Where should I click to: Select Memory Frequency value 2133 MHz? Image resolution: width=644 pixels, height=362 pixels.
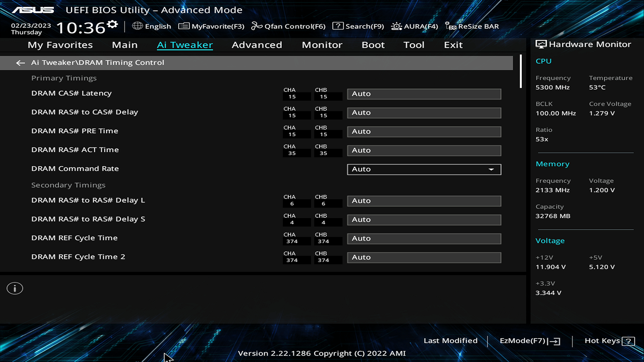tap(552, 190)
